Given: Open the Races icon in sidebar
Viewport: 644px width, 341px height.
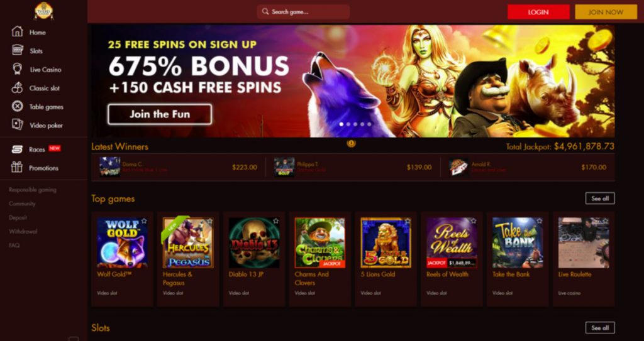Looking at the screenshot, I should (x=17, y=149).
